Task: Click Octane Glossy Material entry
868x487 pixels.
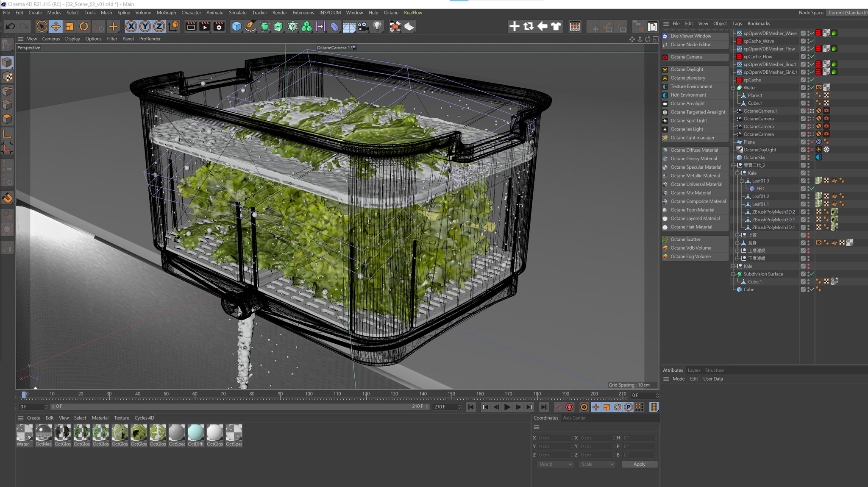Action: [x=695, y=159]
